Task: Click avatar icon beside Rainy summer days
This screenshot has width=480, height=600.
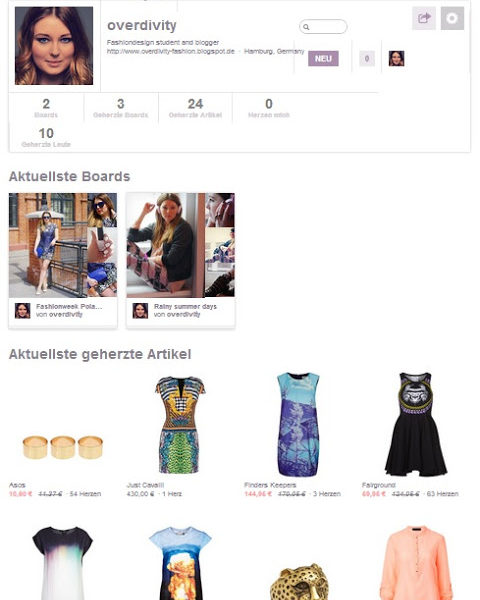Action: click(x=140, y=311)
